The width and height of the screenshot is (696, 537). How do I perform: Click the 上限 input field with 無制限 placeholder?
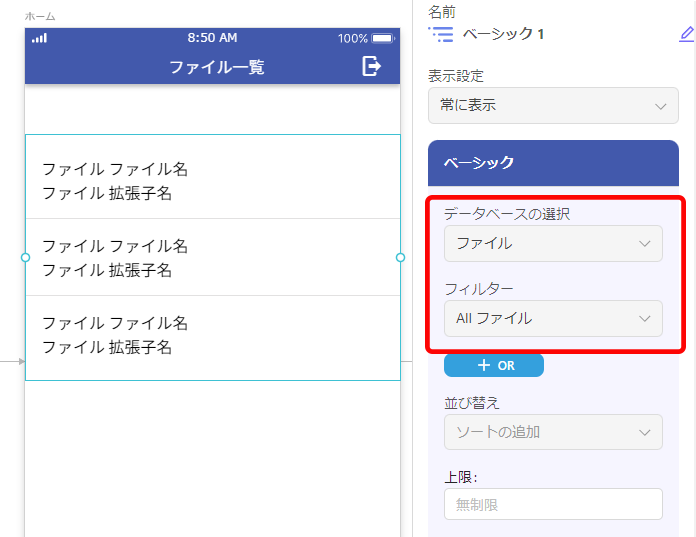pos(553,504)
